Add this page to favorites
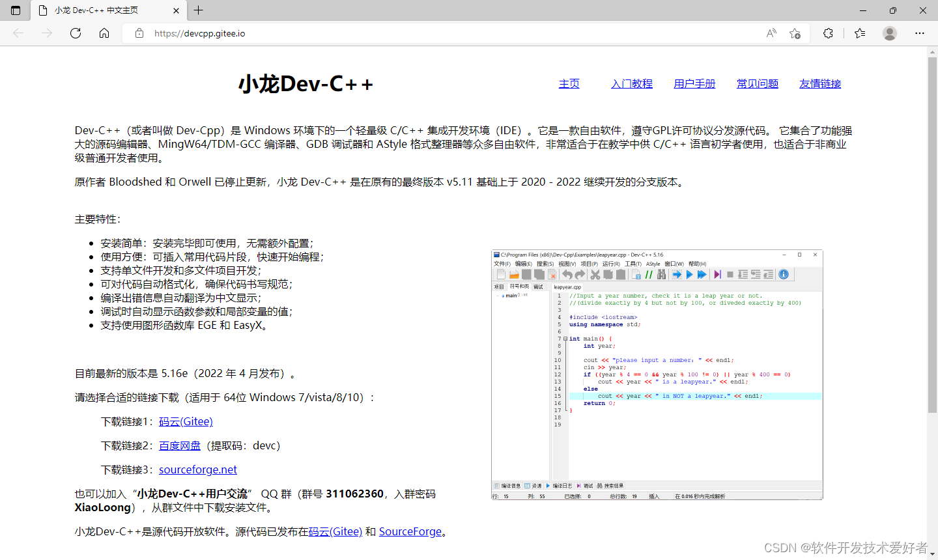Image resolution: width=938 pixels, height=560 pixels. [795, 33]
